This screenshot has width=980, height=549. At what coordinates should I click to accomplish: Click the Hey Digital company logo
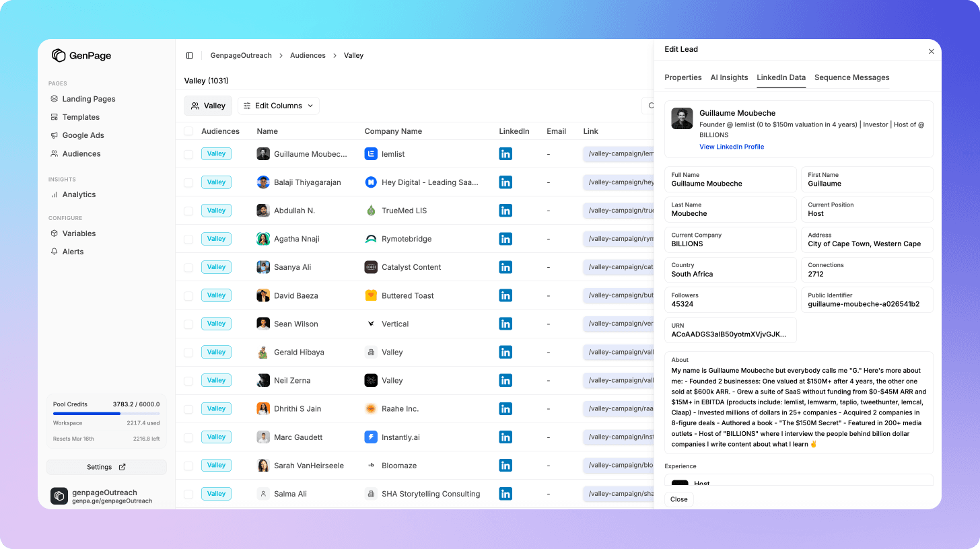pyautogui.click(x=371, y=182)
